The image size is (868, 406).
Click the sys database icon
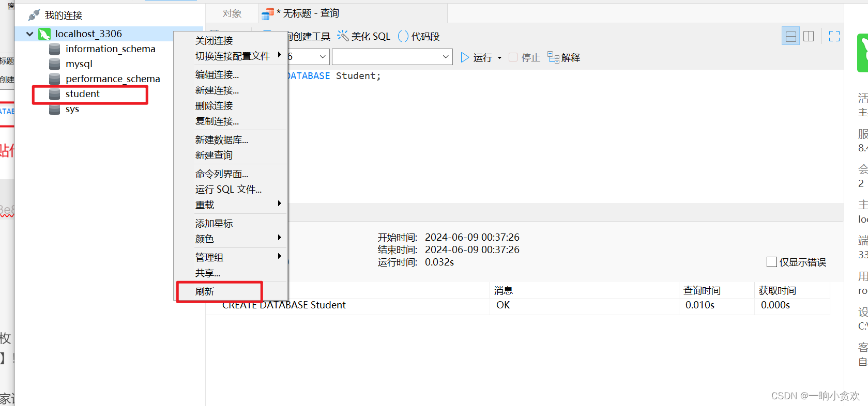click(54, 109)
